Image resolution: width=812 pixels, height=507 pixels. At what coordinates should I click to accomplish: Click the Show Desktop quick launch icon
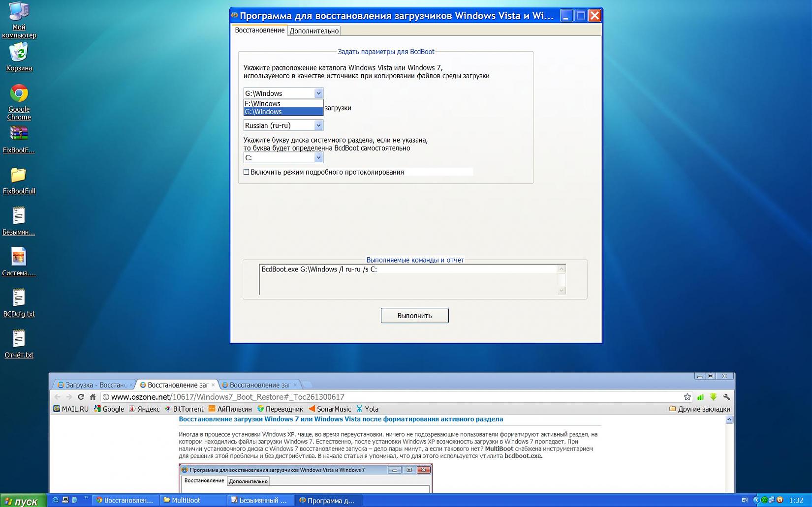point(65,500)
